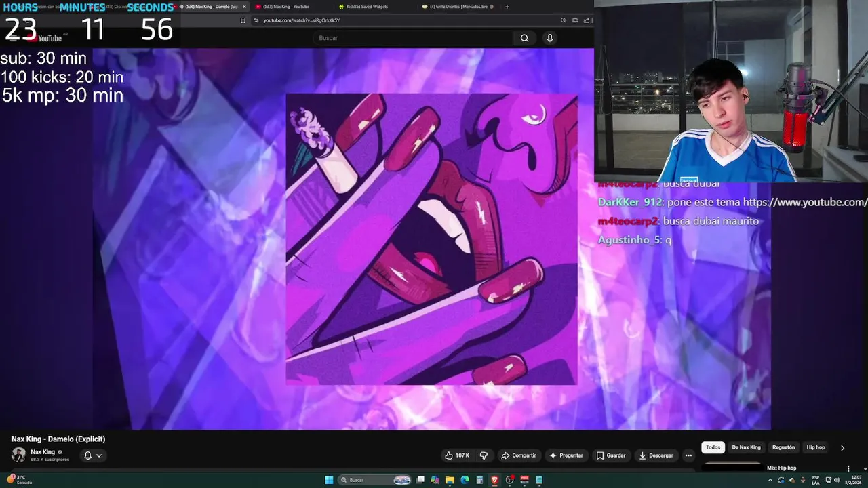The width and height of the screenshot is (868, 488).
Task: Click the zoom magnifier icon in address bar
Action: point(564,20)
